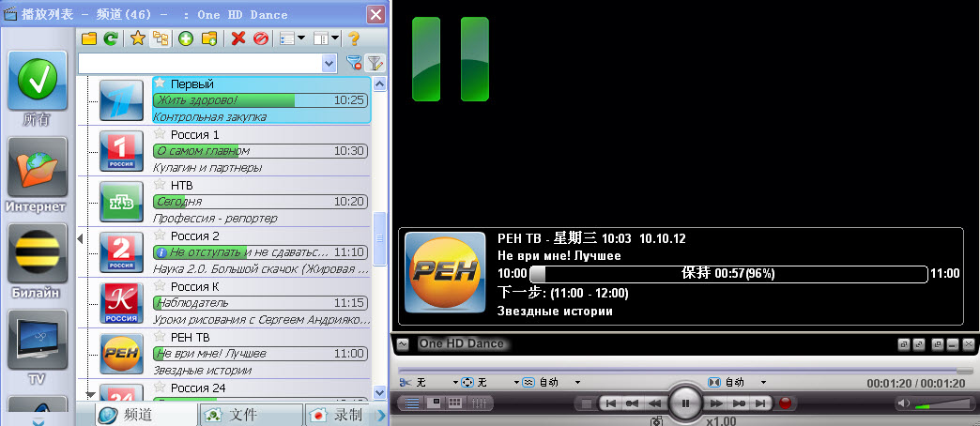
Task: Add a channel with the green plus icon
Action: pyautogui.click(x=186, y=38)
